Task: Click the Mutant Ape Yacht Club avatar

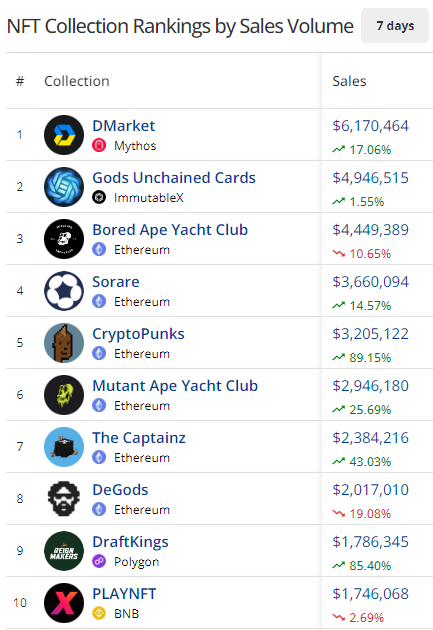Action: coord(64,395)
